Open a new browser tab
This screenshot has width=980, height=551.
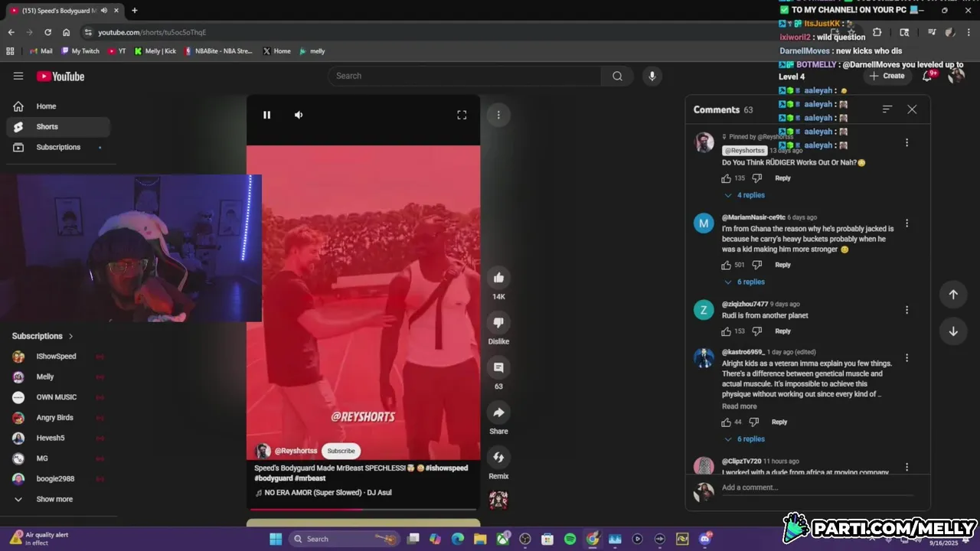point(135,10)
